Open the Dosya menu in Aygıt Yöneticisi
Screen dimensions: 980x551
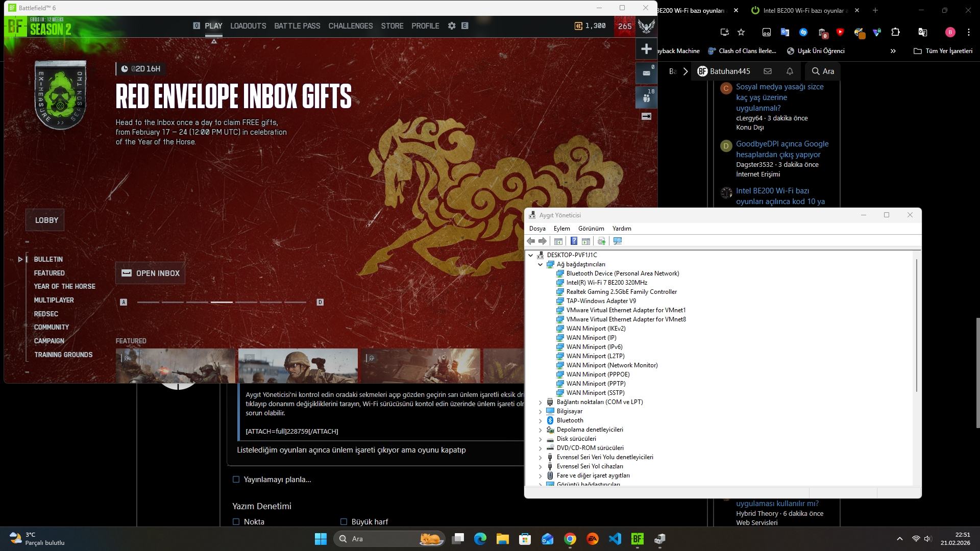click(x=537, y=229)
